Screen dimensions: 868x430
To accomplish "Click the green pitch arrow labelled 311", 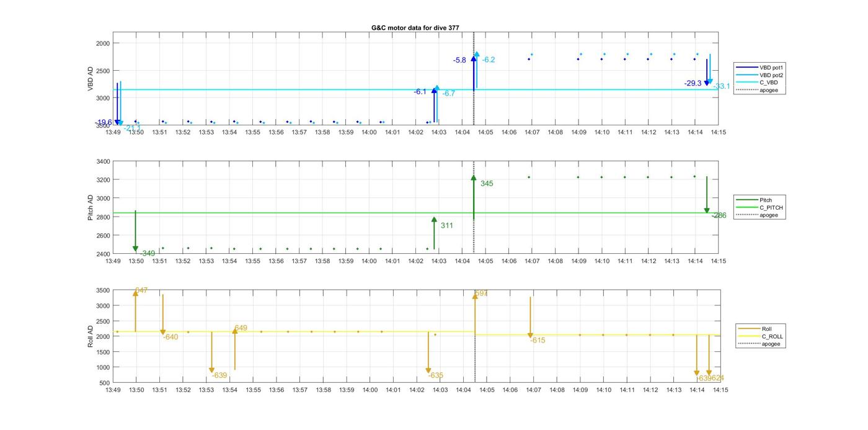I will [x=434, y=233].
